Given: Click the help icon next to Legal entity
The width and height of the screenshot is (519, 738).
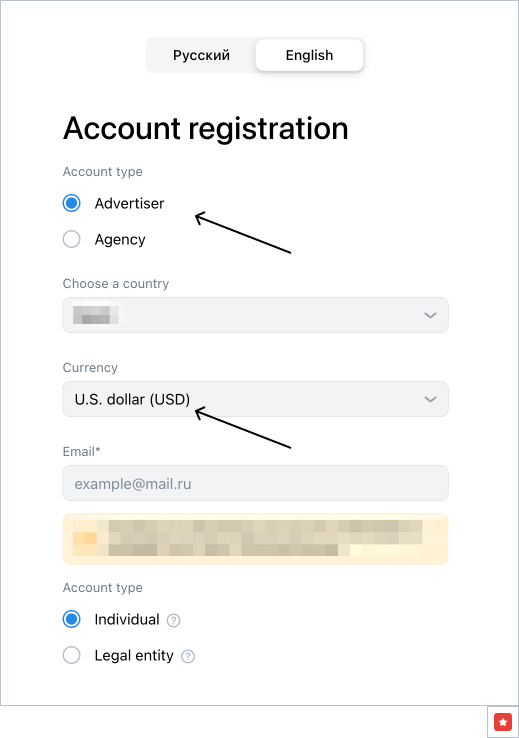Looking at the screenshot, I should pos(188,656).
